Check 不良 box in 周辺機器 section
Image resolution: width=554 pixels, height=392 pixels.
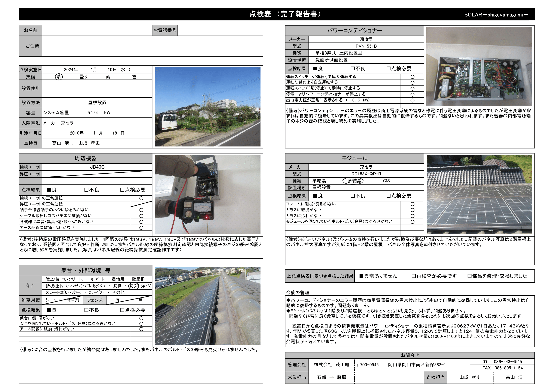(x=86, y=190)
